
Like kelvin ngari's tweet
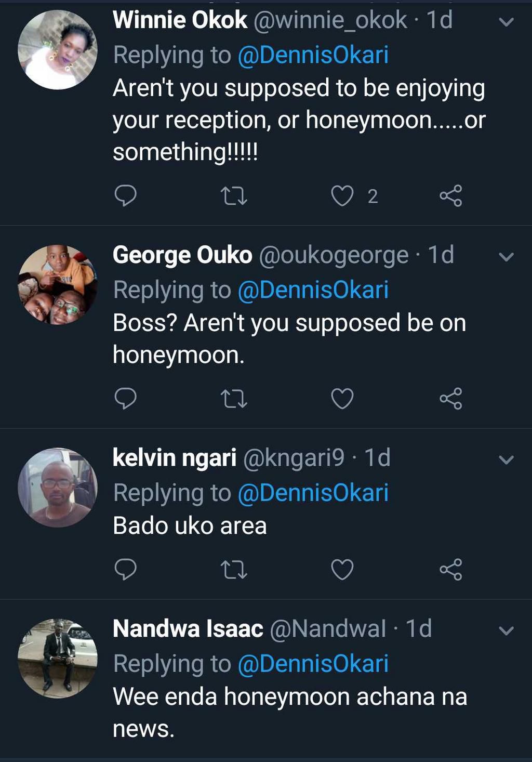point(342,569)
